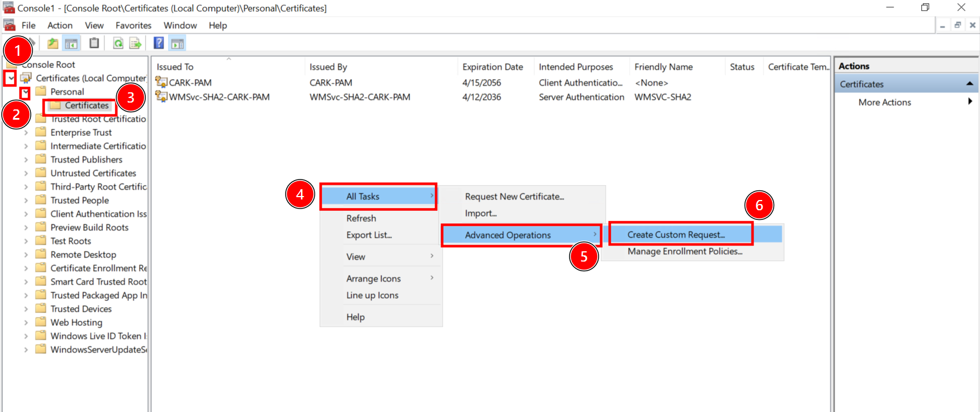The width and height of the screenshot is (980, 412).
Task: Toggle Show/Hide Action Pane toolbar icon
Action: click(x=177, y=43)
